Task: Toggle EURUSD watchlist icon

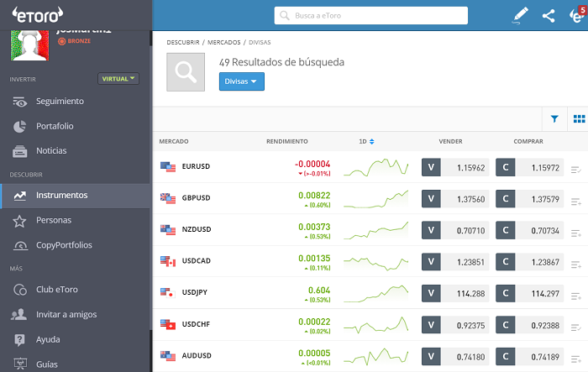Action: [x=576, y=170]
